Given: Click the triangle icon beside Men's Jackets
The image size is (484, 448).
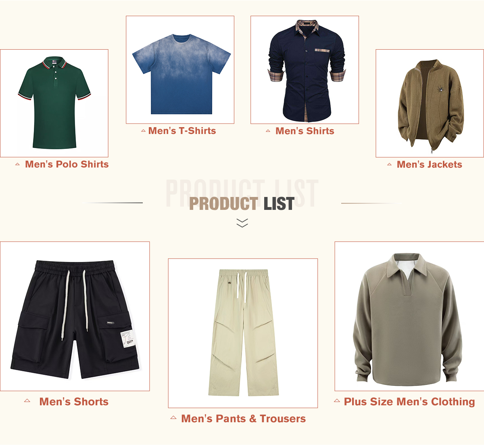Looking at the screenshot, I should pyautogui.click(x=389, y=164).
